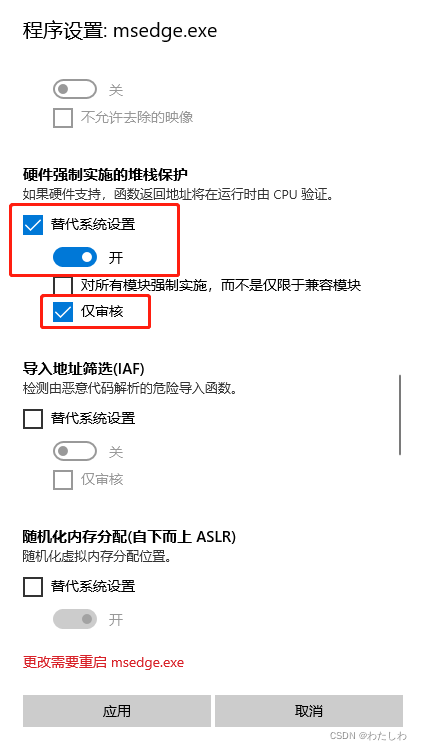
Task: Toggle the IAF 关 switch
Action: point(75,452)
